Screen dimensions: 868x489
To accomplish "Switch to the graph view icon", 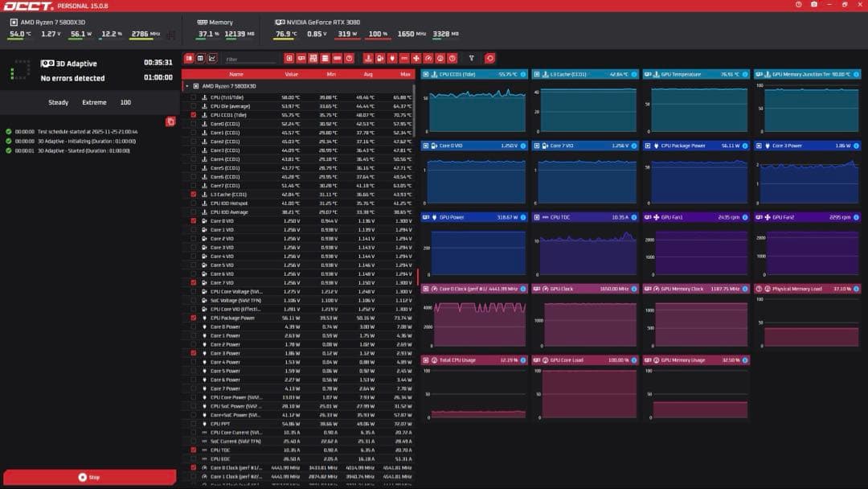I will click(x=212, y=59).
